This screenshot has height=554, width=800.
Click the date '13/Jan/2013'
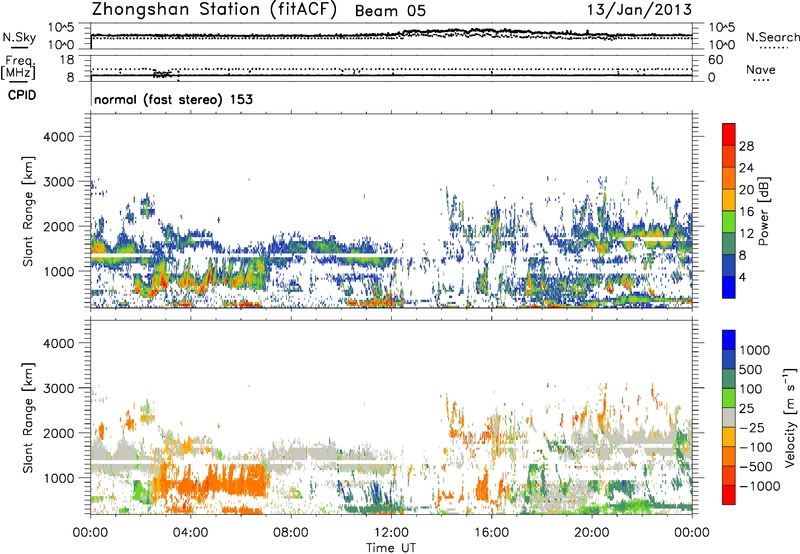pyautogui.click(x=639, y=9)
